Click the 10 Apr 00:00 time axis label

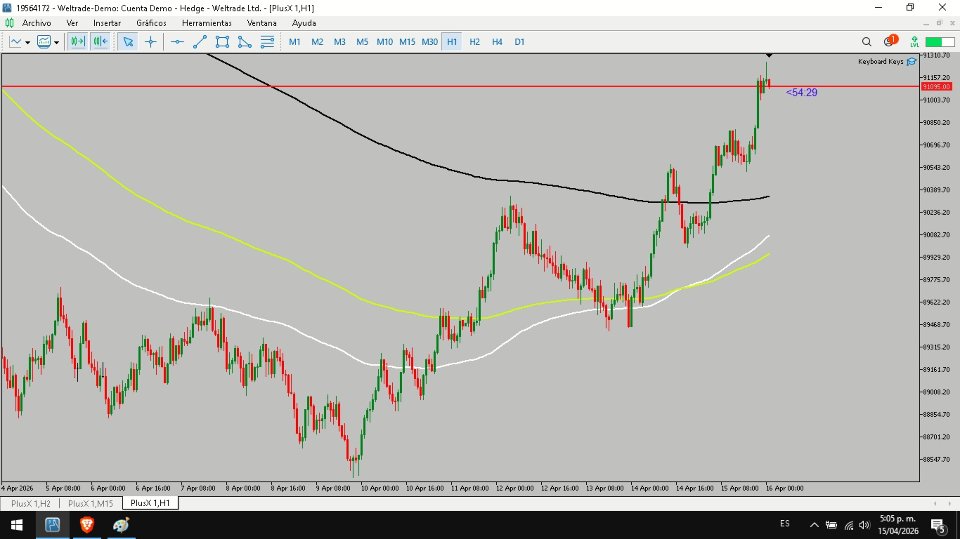(380, 488)
